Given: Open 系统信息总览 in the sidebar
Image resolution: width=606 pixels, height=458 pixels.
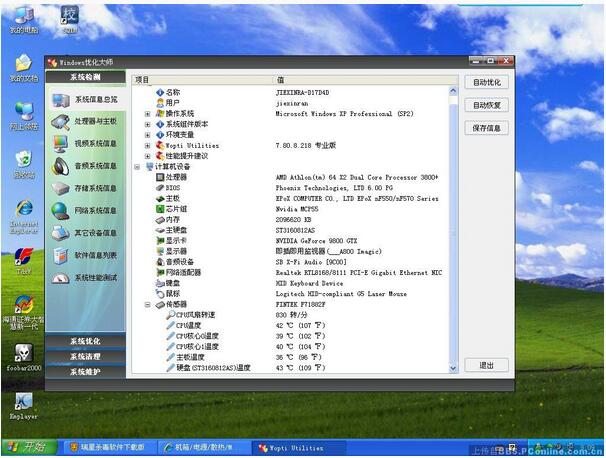Looking at the screenshot, I should click(85, 100).
